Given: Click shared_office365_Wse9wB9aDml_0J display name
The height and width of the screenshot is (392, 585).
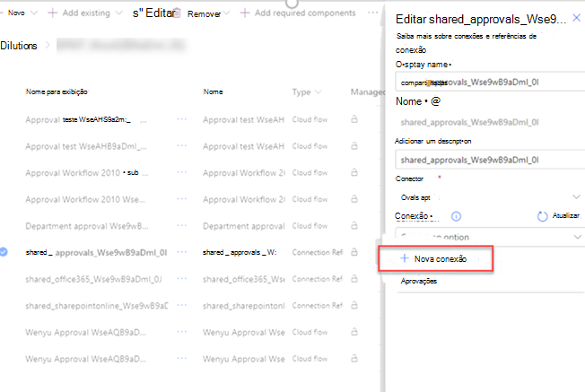Looking at the screenshot, I should (93, 279).
